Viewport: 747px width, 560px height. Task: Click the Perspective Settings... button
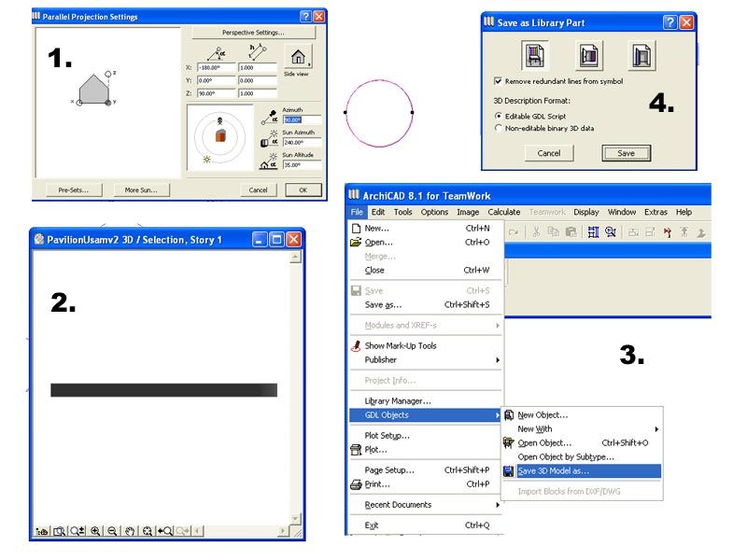click(253, 33)
